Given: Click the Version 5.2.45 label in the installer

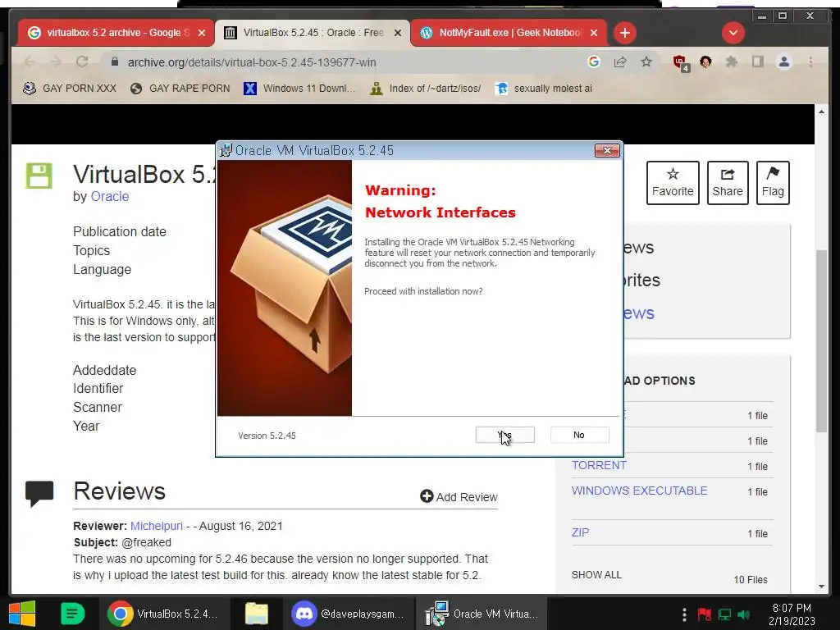Looking at the screenshot, I should [267, 436].
